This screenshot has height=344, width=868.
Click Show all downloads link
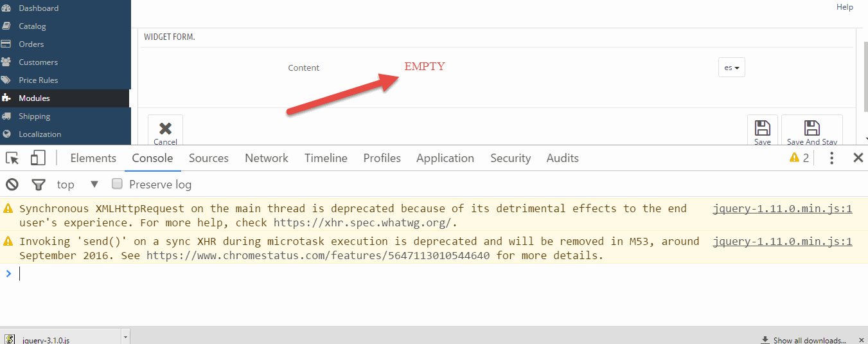pyautogui.click(x=810, y=340)
